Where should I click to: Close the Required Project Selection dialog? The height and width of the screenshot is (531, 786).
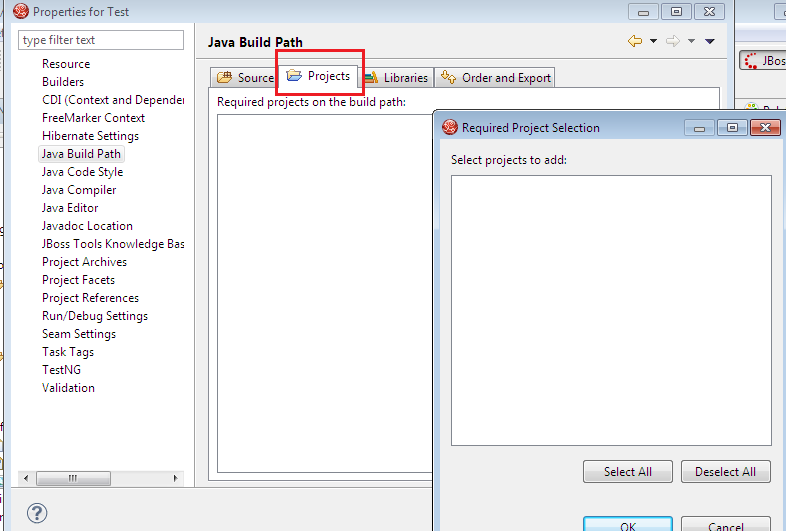coord(765,128)
